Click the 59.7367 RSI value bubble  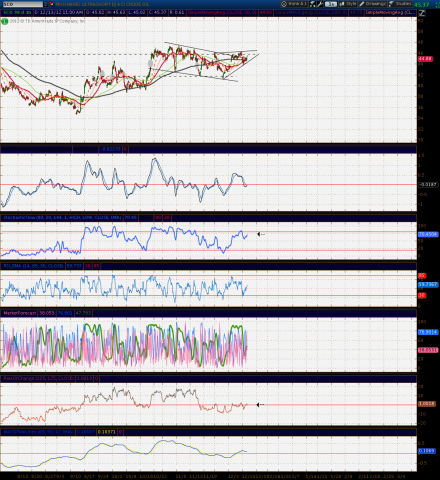point(428,285)
